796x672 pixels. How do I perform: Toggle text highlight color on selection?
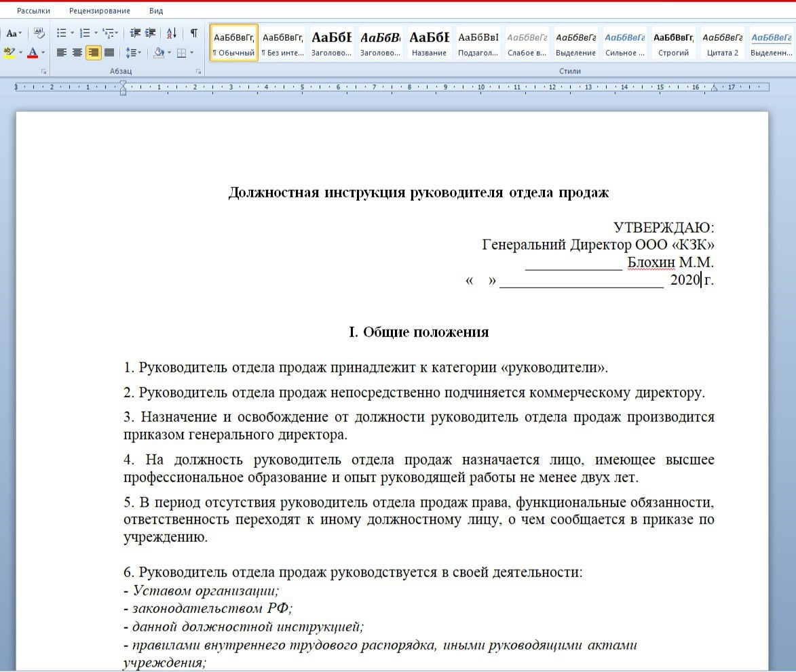(9, 52)
